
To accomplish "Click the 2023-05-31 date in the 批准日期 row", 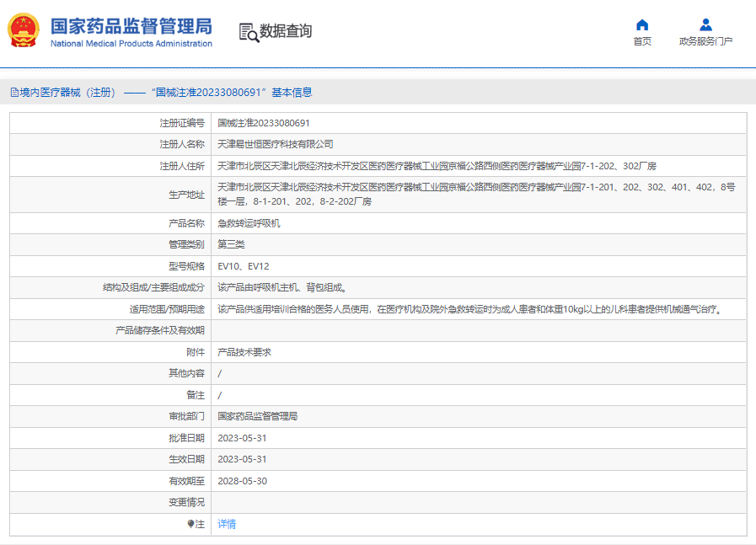I will tap(242, 438).
